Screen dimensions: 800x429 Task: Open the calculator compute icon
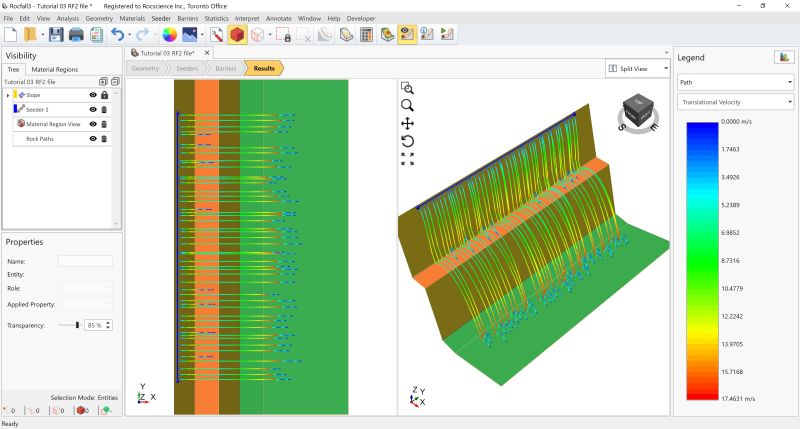click(366, 35)
